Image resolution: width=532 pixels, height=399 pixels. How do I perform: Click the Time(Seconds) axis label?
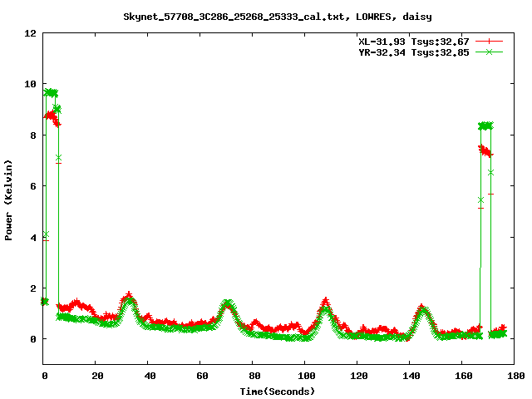(x=278, y=392)
